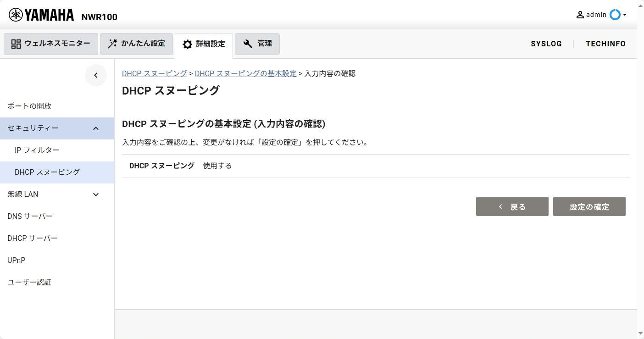Collapse the sidebar with the chevron button
Image resolution: width=644 pixels, height=339 pixels.
point(96,75)
